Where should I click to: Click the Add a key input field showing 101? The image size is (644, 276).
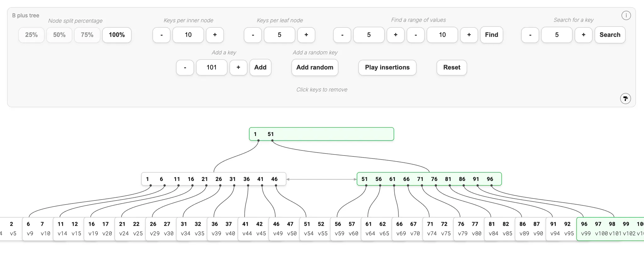point(211,67)
